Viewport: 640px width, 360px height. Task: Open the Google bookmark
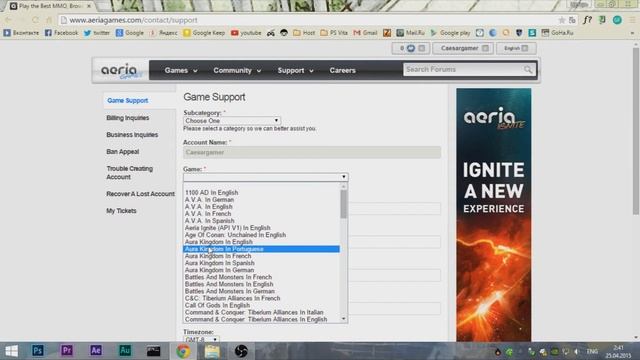point(130,33)
